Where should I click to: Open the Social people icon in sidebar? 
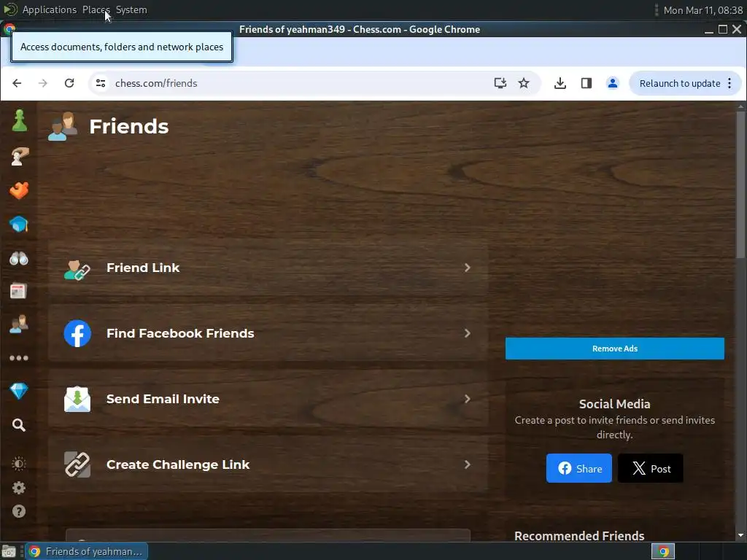(19, 324)
